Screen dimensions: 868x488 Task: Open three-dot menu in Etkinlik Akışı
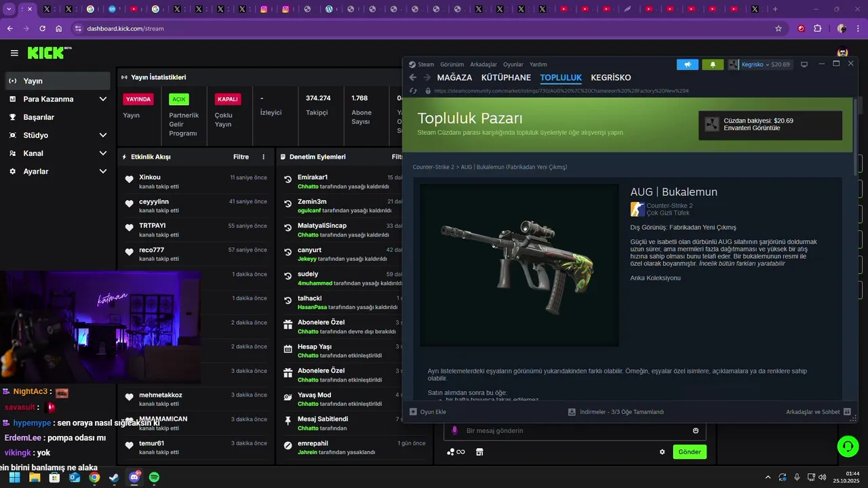(x=264, y=157)
